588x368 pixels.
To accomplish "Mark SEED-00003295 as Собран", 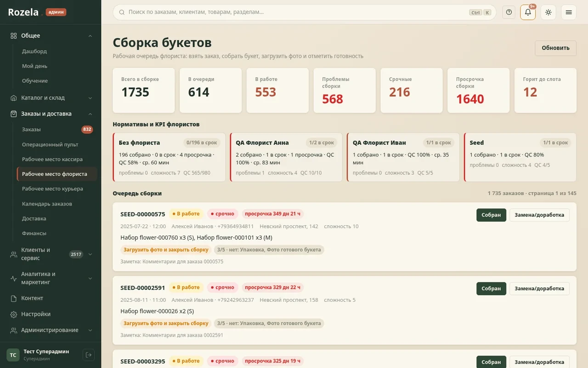I will tap(491, 362).
